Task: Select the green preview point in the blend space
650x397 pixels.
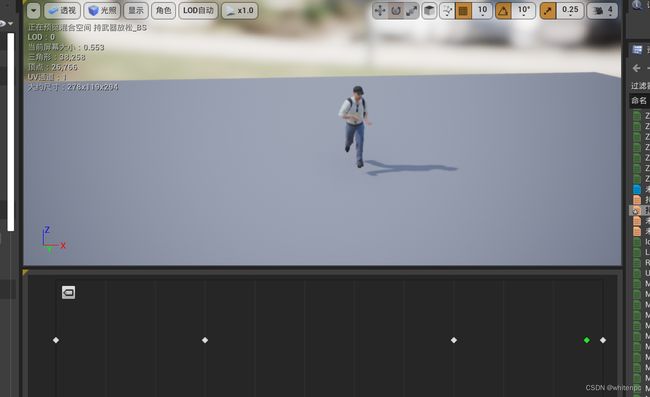Action: click(587, 340)
